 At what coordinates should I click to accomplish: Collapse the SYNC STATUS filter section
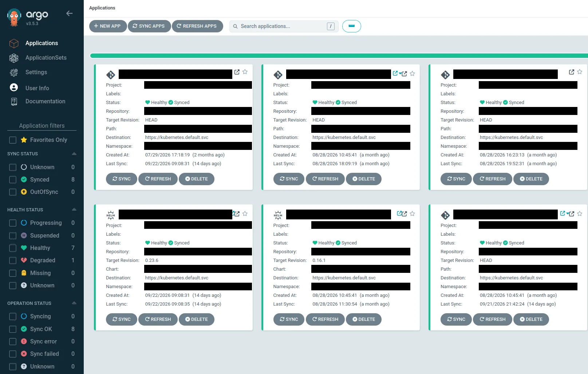(x=74, y=154)
